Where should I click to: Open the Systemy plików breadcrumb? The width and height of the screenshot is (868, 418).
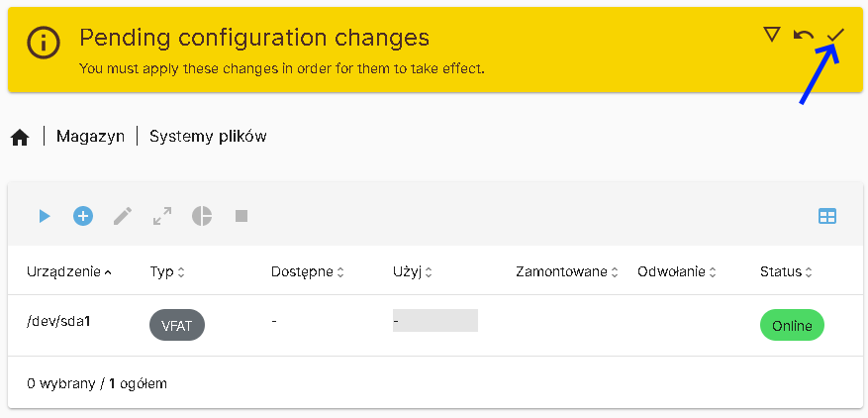[208, 137]
